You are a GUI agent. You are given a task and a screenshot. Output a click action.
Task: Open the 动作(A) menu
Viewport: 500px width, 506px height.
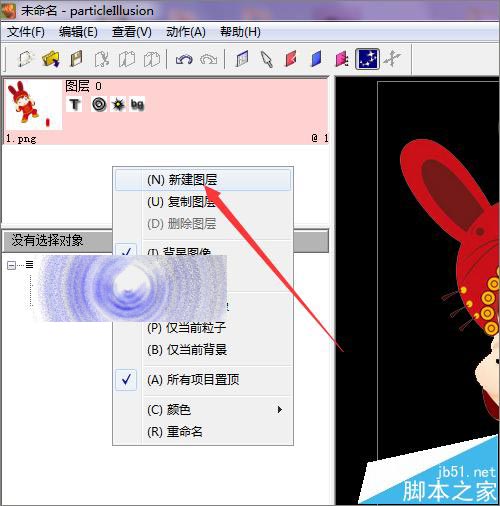pyautogui.click(x=186, y=32)
